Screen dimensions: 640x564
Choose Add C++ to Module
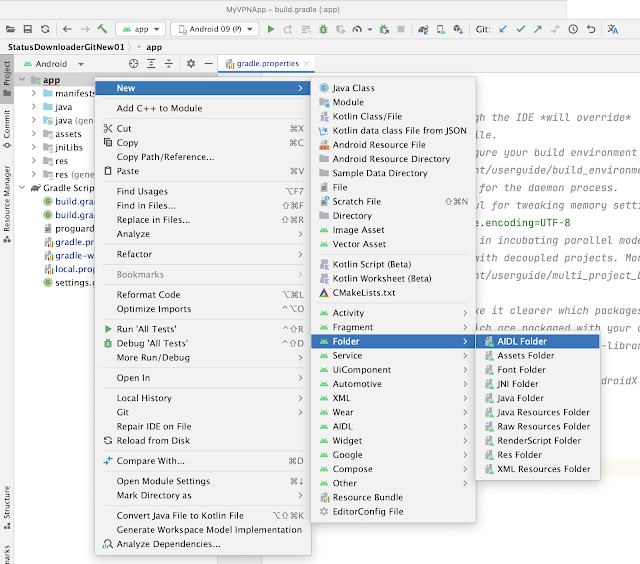203,108
